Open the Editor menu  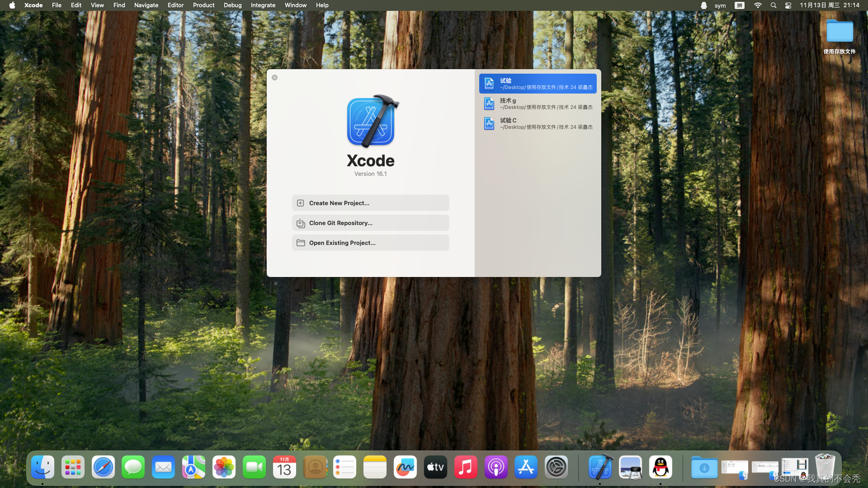pos(175,5)
